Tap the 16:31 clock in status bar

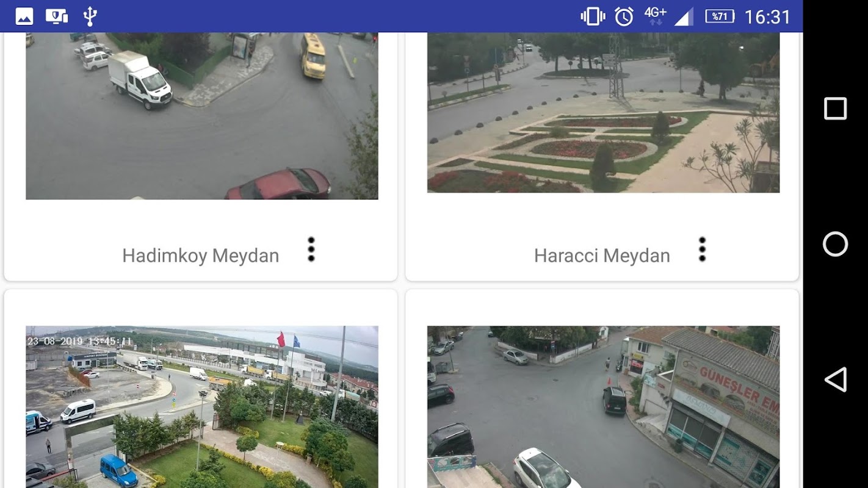click(767, 16)
